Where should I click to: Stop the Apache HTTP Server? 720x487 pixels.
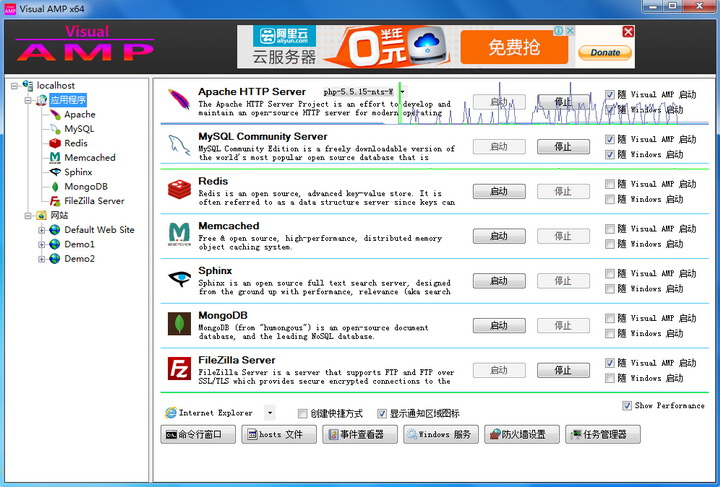coord(563,102)
